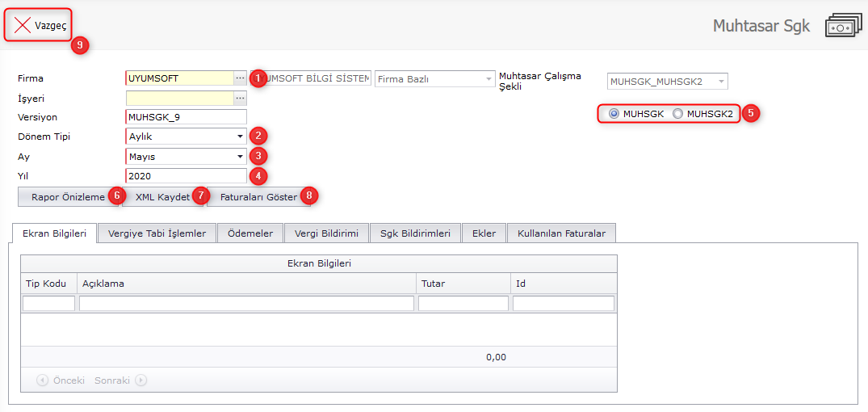Image resolution: width=868 pixels, height=412 pixels.
Task: Open the Muhtasar Çalışma Şekli dropdown
Action: coord(721,82)
